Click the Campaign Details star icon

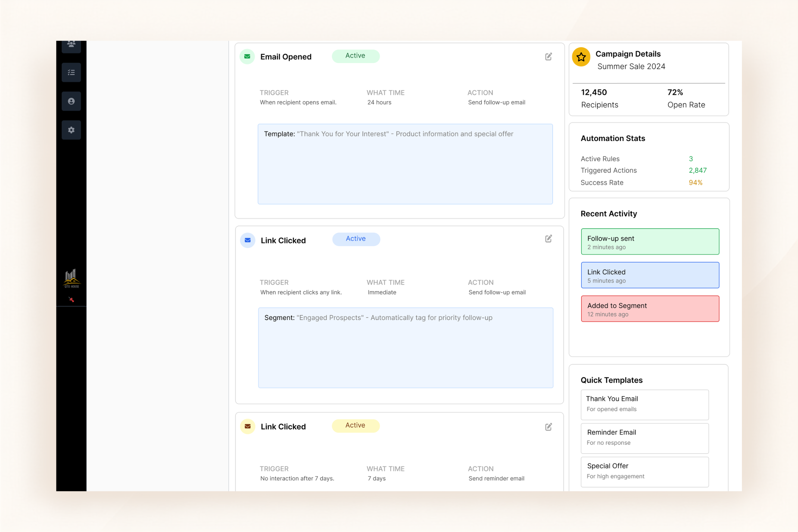tap(581, 57)
